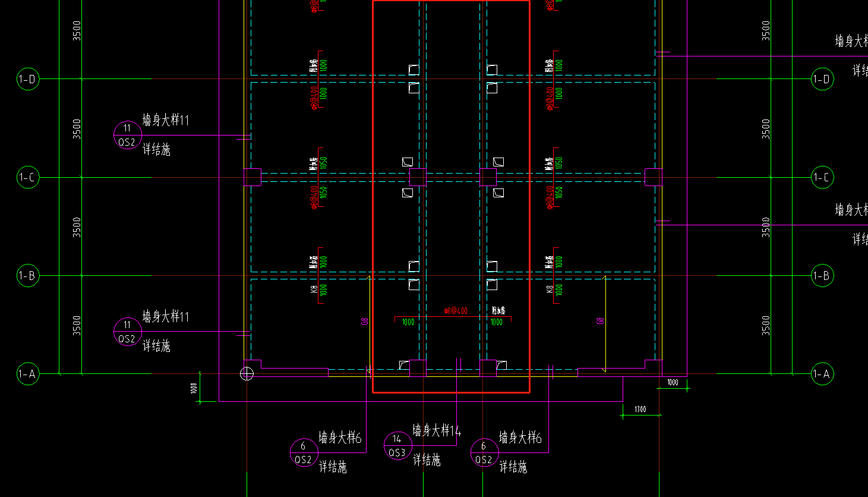Select right 3500 dimension between 1-B and 1-A
The width and height of the screenshot is (868, 497).
click(766, 325)
